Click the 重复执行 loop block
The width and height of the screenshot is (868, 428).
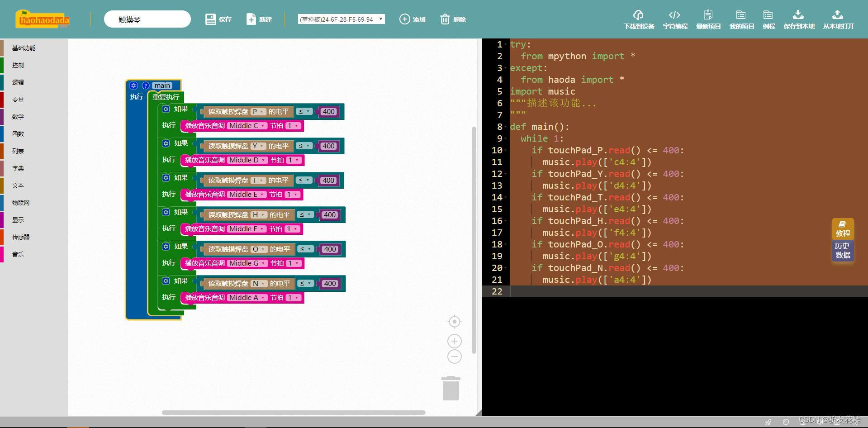click(x=166, y=97)
